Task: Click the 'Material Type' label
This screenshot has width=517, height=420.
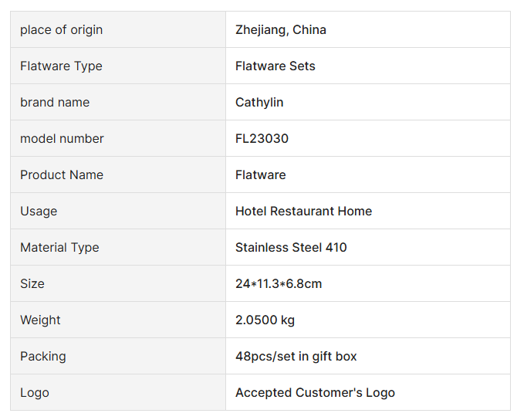Action: pos(59,248)
